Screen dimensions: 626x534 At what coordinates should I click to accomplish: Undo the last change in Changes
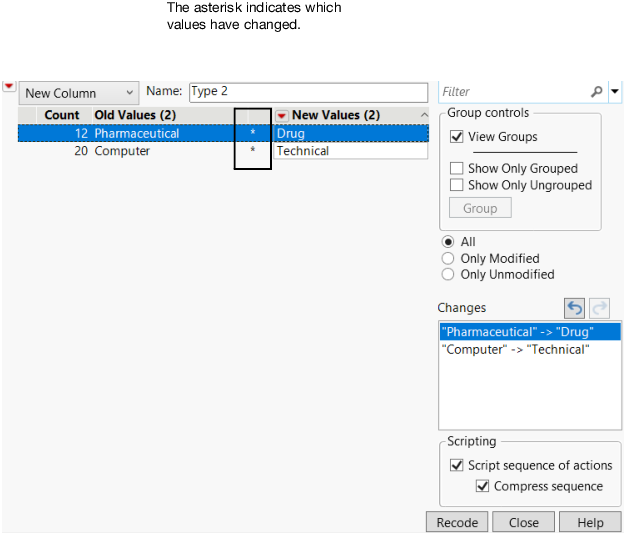click(x=574, y=308)
